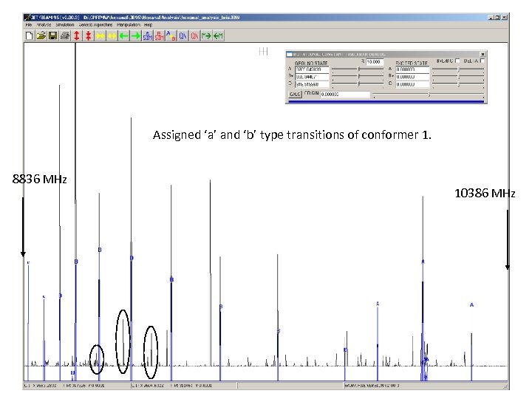Click the yellow horizontal compress arrows icon
The image size is (532, 399).
100,35
